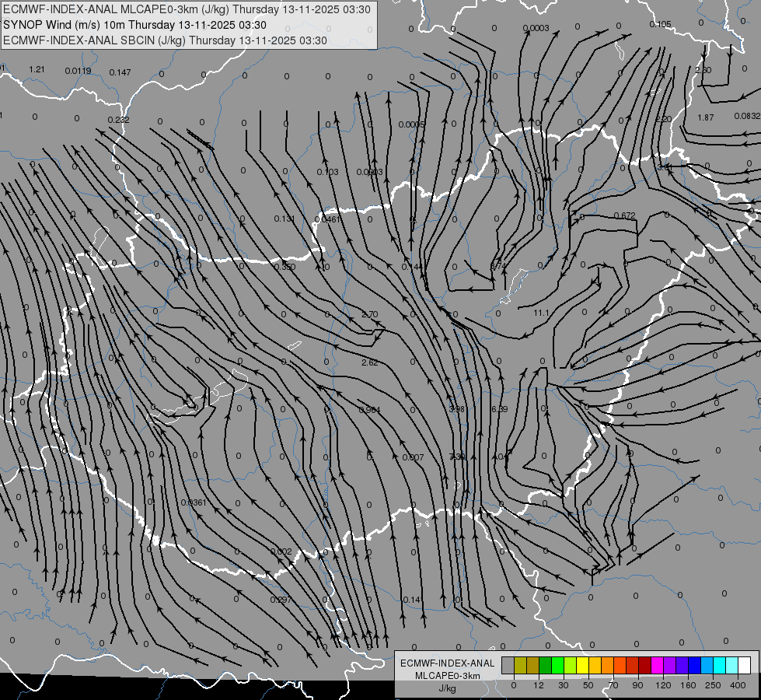Viewport: 761px width, 700px height.
Task: Click the legend tick label '90'
Action: 637,685
